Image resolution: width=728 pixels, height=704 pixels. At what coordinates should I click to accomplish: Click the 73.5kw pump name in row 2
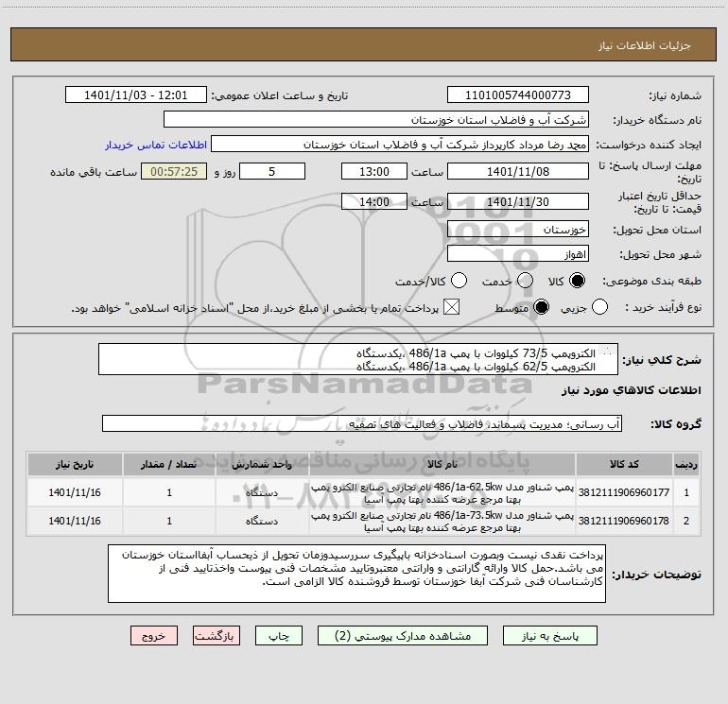coord(442,522)
